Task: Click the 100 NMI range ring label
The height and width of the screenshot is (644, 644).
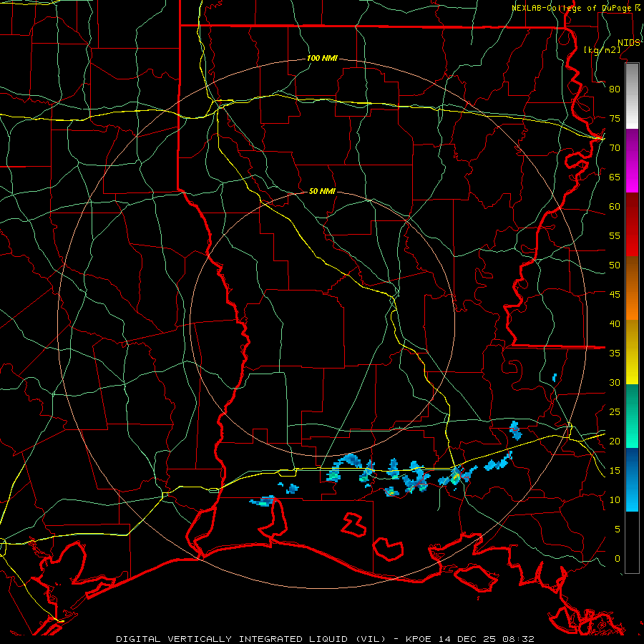Action: tap(322, 59)
